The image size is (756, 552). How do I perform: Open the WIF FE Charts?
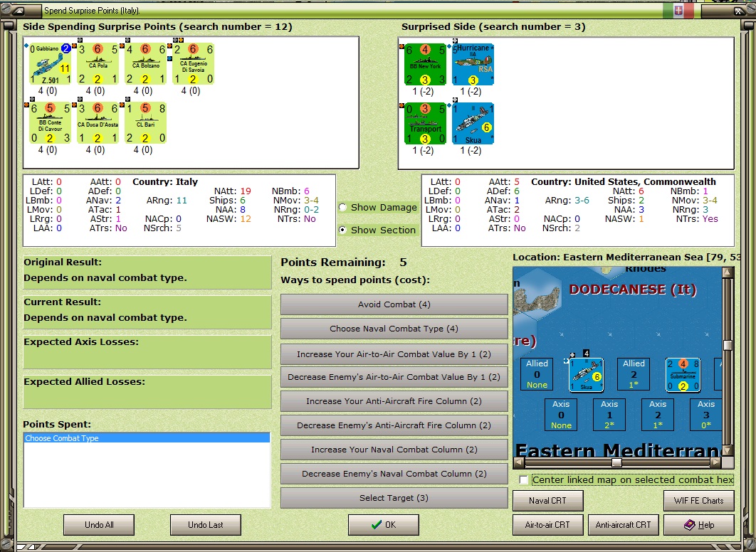(x=698, y=501)
